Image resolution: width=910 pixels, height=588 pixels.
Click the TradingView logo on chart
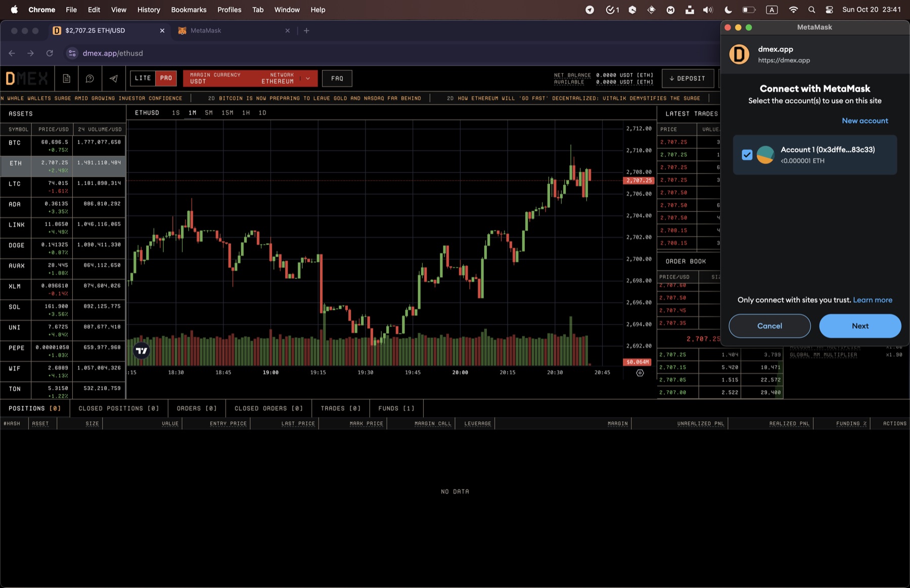(x=142, y=350)
